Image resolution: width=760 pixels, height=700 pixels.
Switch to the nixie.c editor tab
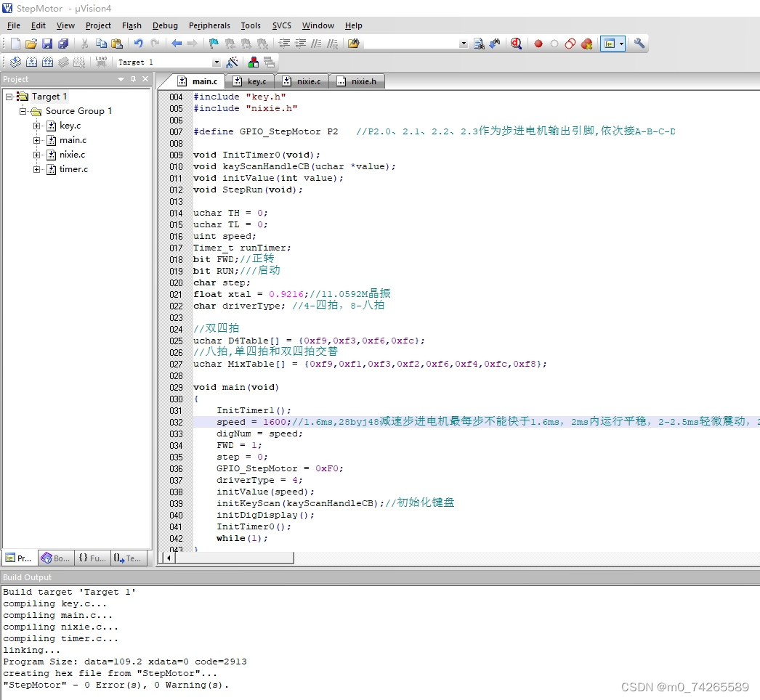(302, 81)
